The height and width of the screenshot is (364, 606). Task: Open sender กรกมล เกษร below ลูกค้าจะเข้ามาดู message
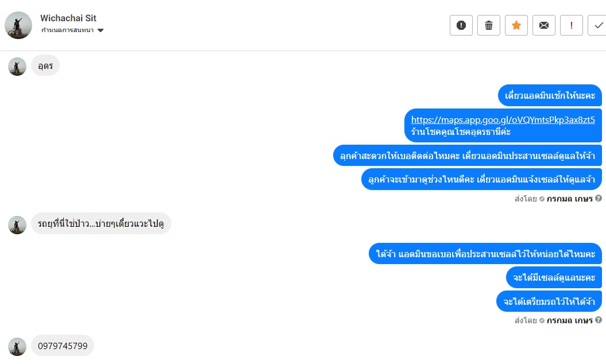569,199
